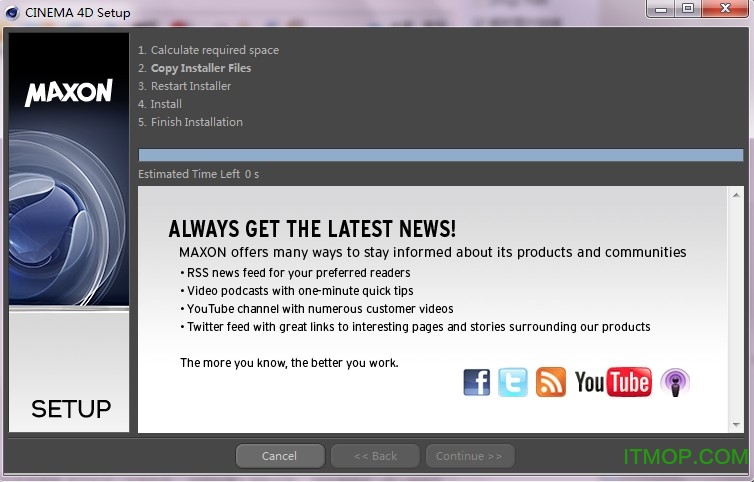Minimize the CINEMA 4D Setup window
Screen dimensions: 754x482
pos(661,9)
